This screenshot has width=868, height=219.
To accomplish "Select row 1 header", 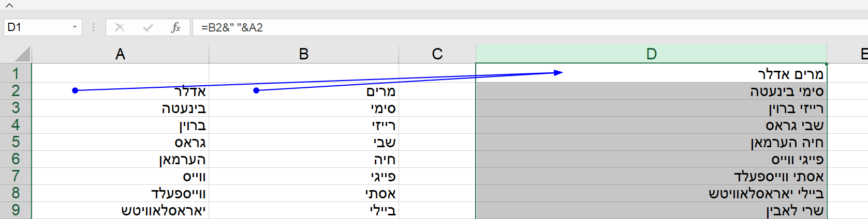I will coord(16,73).
